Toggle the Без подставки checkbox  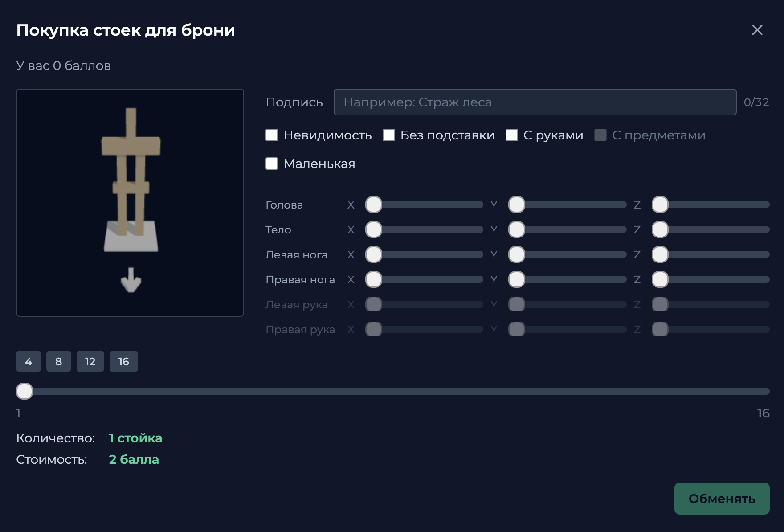pyautogui.click(x=389, y=135)
